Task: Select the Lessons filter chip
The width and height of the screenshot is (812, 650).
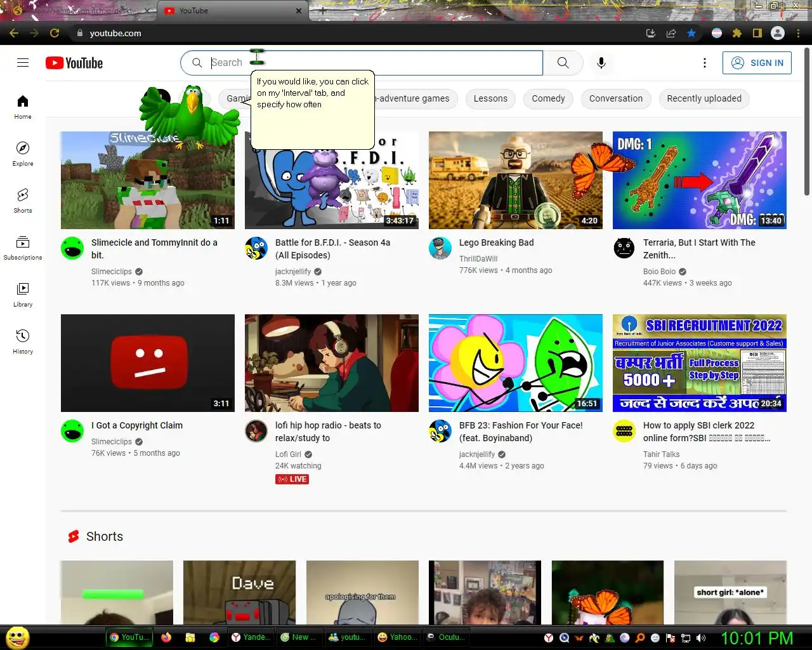Action: coord(490,98)
